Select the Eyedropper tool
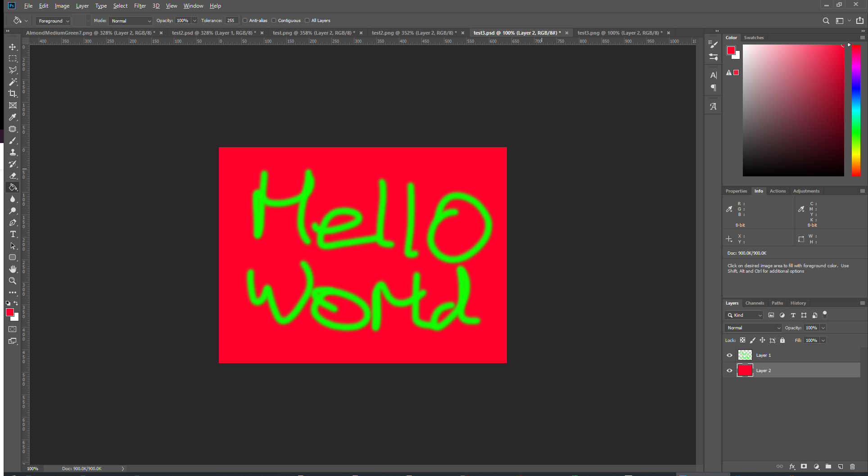868x476 pixels. (13, 117)
